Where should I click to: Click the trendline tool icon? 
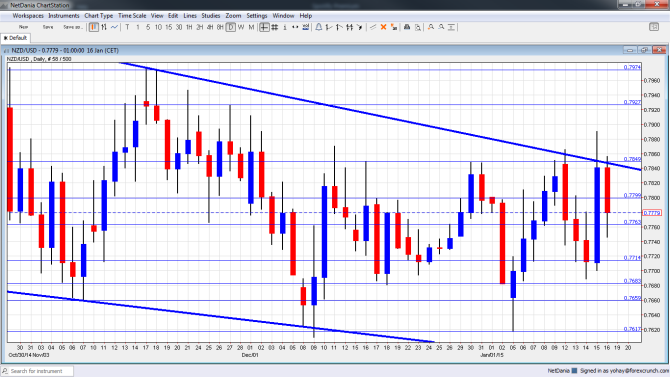373,27
